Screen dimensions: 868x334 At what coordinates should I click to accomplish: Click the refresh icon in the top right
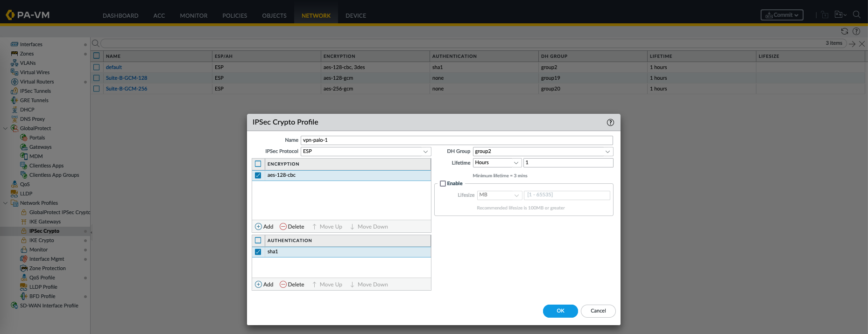point(844,31)
